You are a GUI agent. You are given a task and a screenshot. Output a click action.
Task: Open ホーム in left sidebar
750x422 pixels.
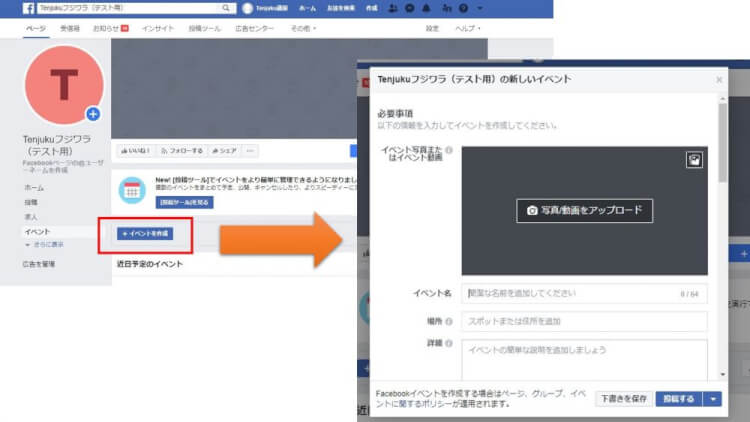click(34, 188)
